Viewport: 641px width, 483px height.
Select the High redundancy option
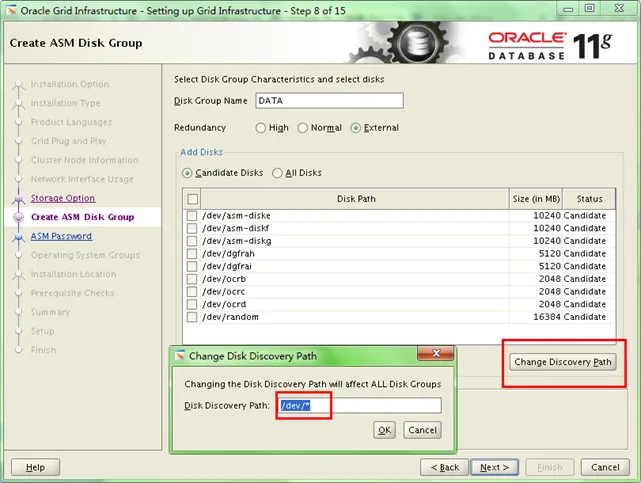261,128
